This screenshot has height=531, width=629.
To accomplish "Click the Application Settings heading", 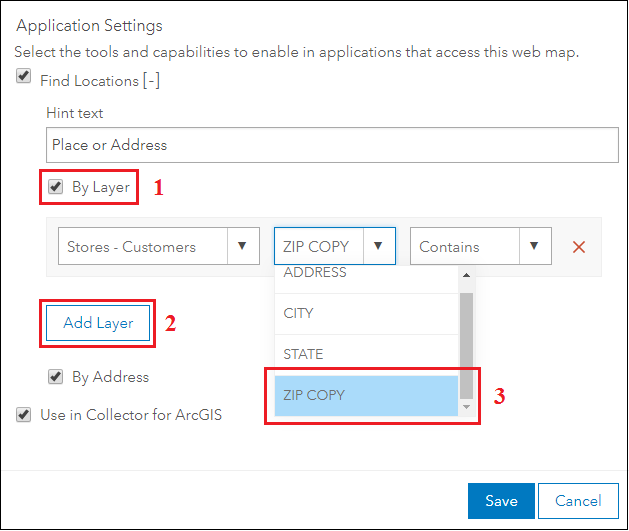I will (89, 26).
